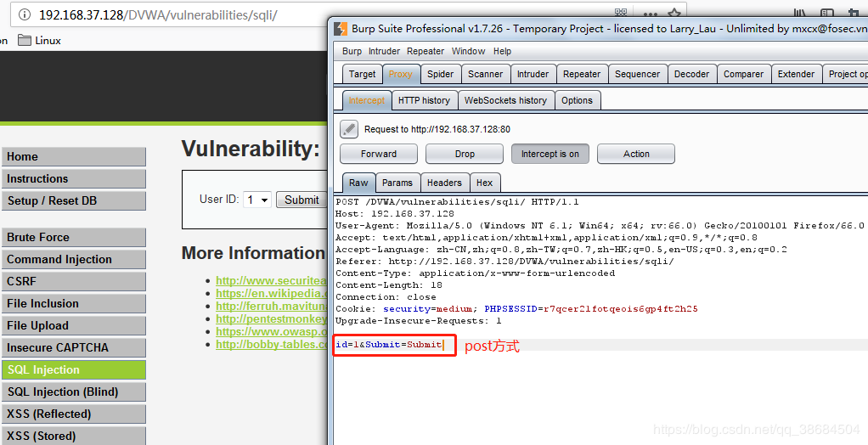The width and height of the screenshot is (868, 445).
Task: Select the WebSockets history sub-tab
Action: [x=505, y=100]
